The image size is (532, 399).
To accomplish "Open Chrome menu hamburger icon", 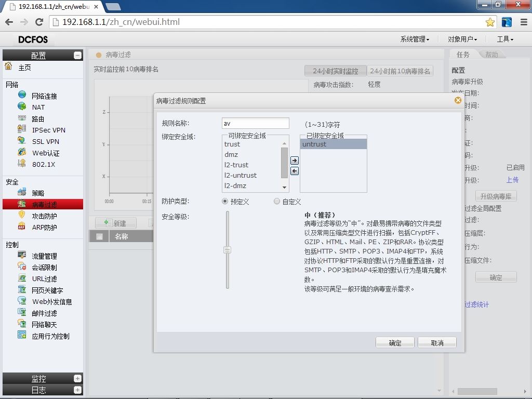I will (524, 22).
